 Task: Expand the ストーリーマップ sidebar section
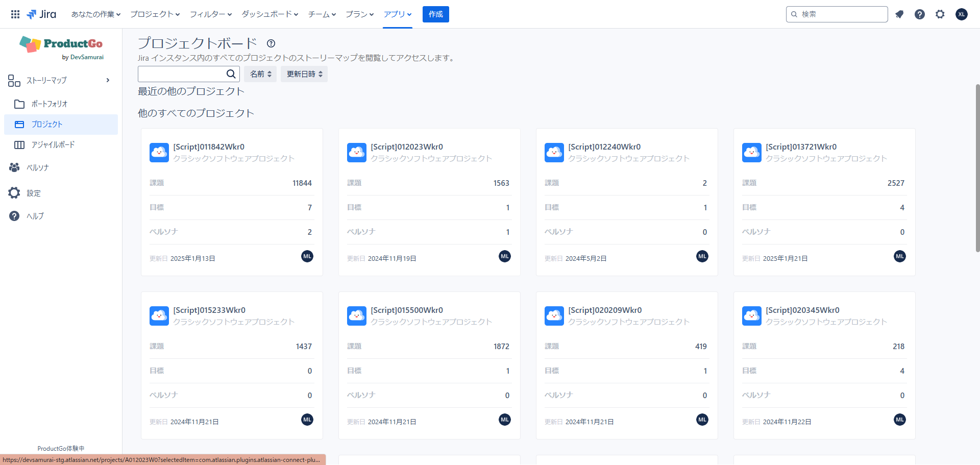click(108, 80)
